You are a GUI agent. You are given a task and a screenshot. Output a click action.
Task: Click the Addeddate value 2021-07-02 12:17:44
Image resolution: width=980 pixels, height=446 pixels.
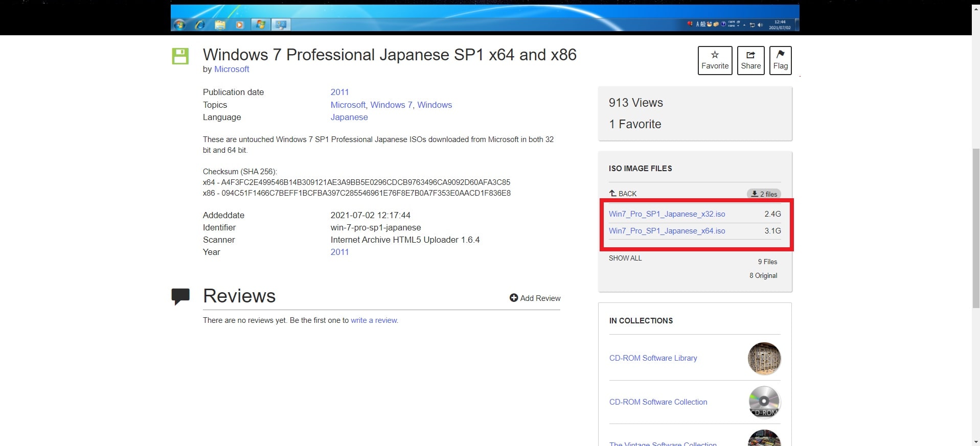pyautogui.click(x=370, y=215)
